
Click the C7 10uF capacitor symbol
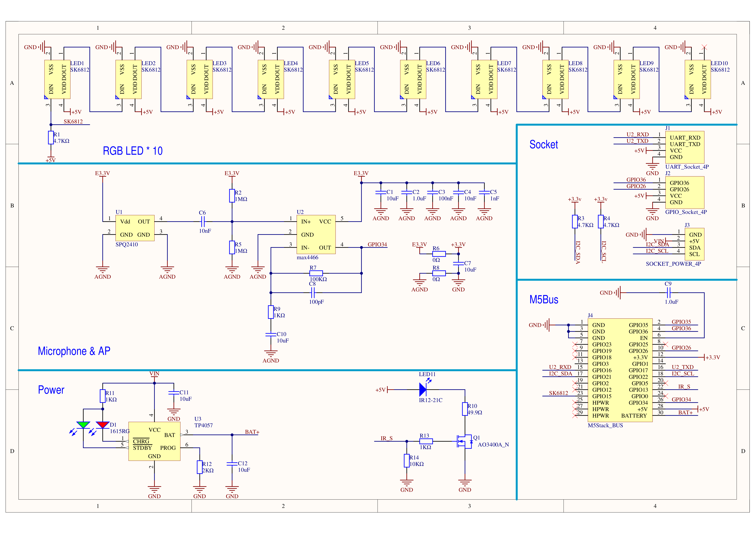458,264
